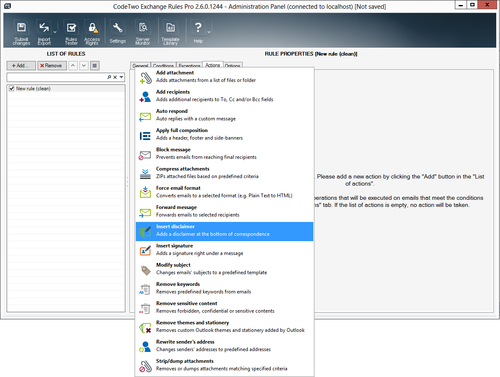Move rule up with arrow button
This screenshot has height=377, width=500.
(73, 66)
